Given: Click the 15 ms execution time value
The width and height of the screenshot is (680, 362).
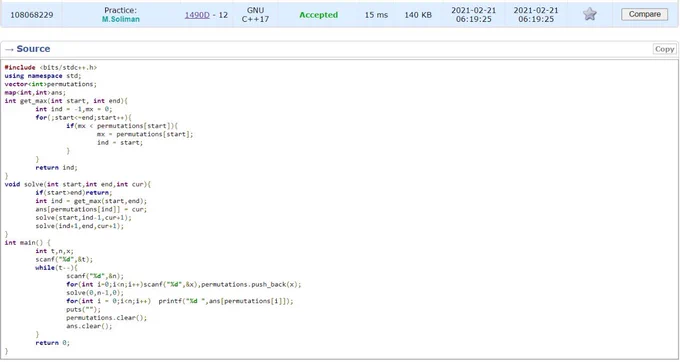Looking at the screenshot, I should pyautogui.click(x=376, y=15).
